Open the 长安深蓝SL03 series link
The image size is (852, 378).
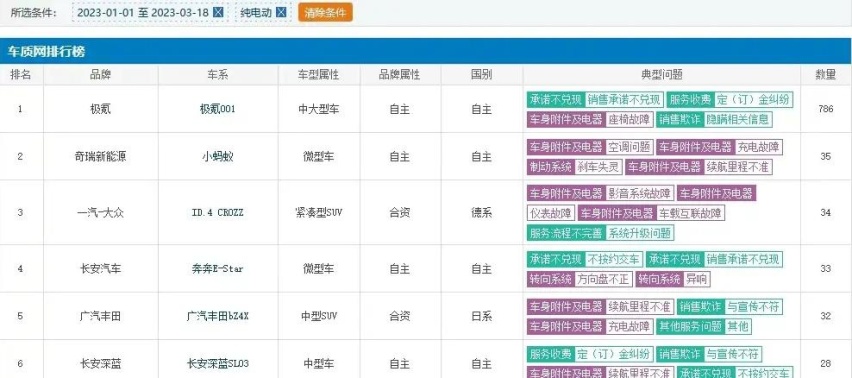[x=218, y=363]
